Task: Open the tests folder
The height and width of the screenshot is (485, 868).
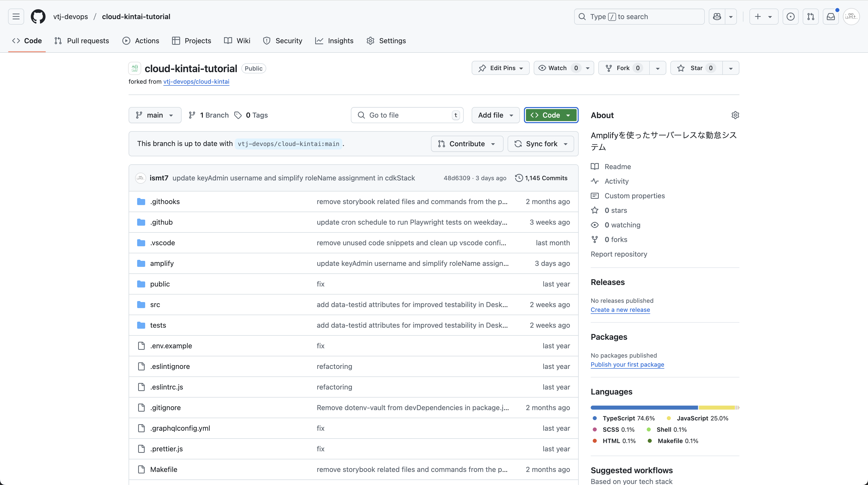Action: [158, 325]
